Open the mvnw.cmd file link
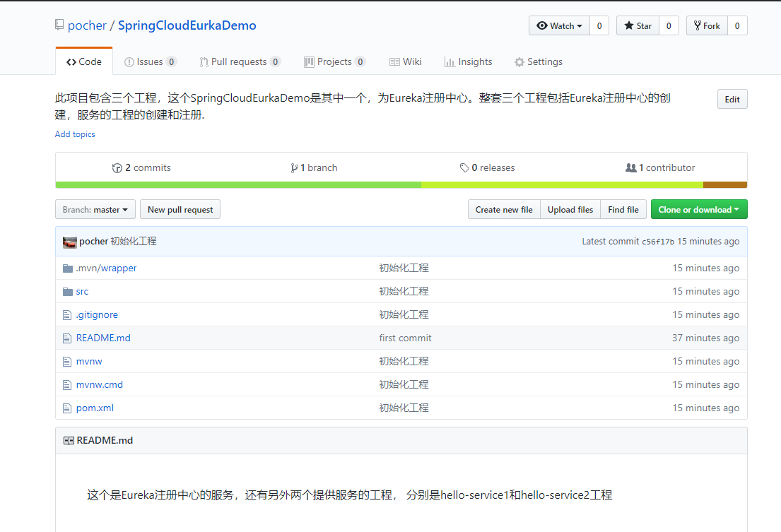781x532 pixels. (x=100, y=384)
